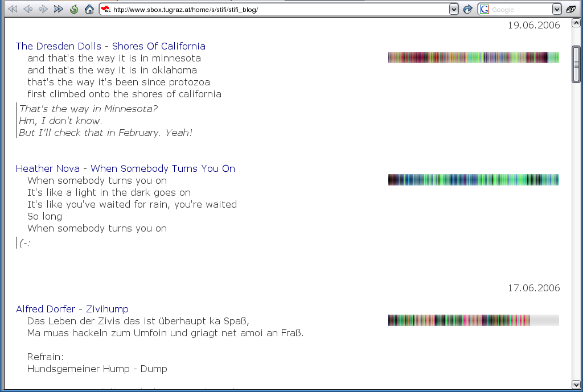The height and width of the screenshot is (392, 583).
Task: Click the comment 'That's the way in Minnesota?'
Action: pyautogui.click(x=88, y=109)
